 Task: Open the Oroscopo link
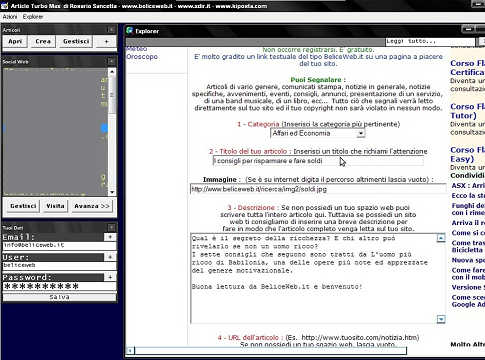point(142,57)
